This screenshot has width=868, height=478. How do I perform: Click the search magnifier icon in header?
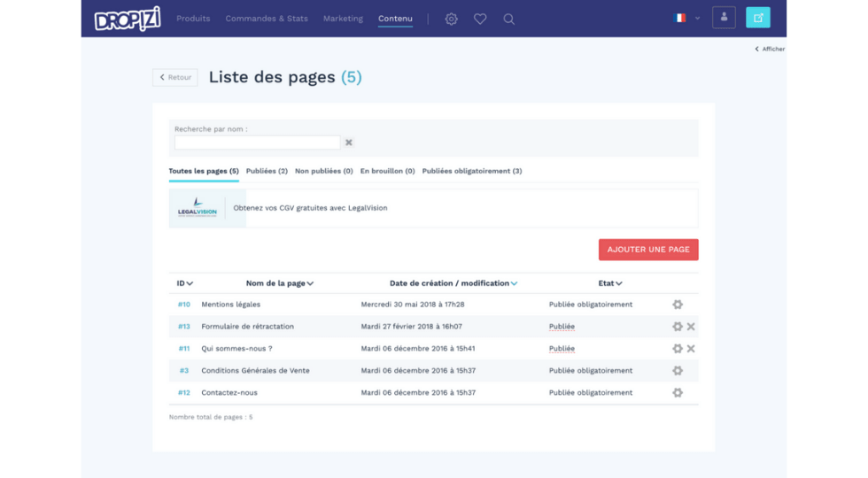click(508, 19)
